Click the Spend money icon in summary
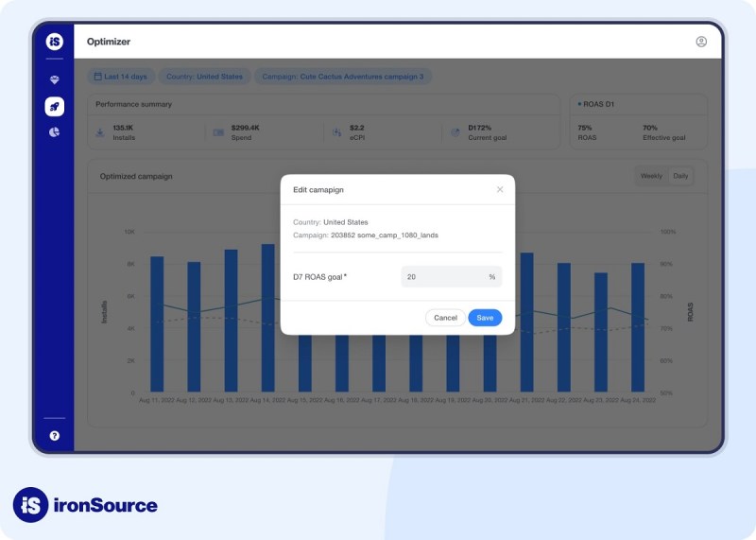 pyautogui.click(x=218, y=132)
